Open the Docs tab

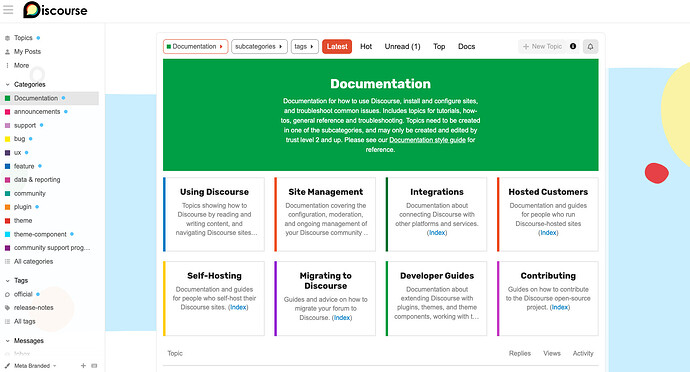466,47
